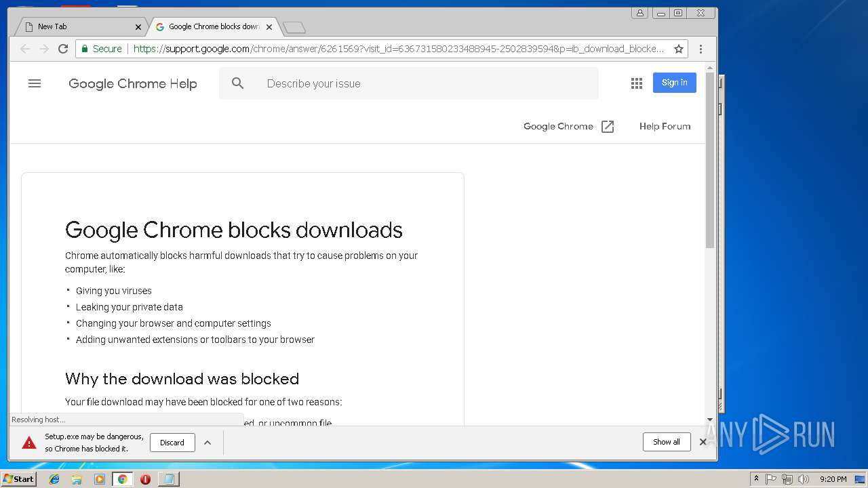Click the network tray icon
The width and height of the screenshot is (868, 488).
[x=787, y=479]
